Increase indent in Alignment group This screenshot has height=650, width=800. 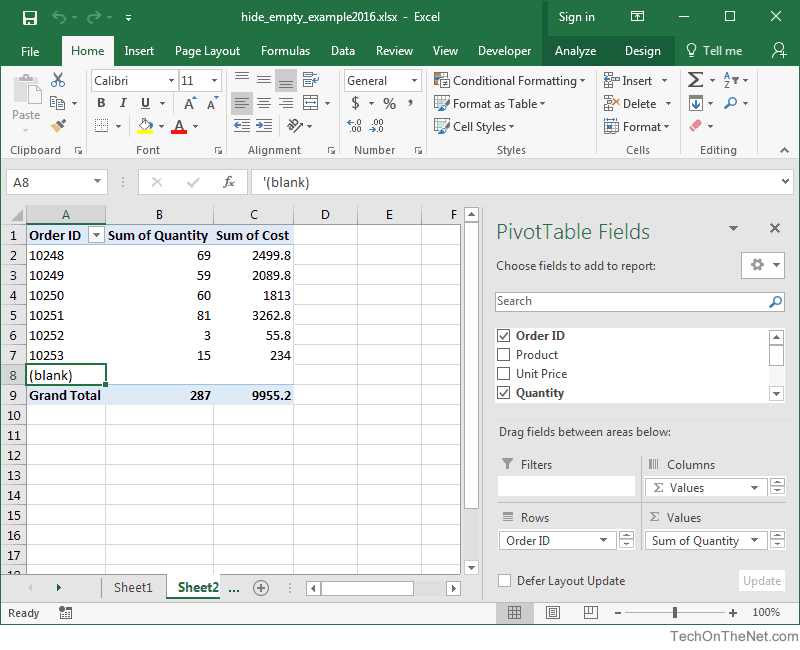pos(264,126)
